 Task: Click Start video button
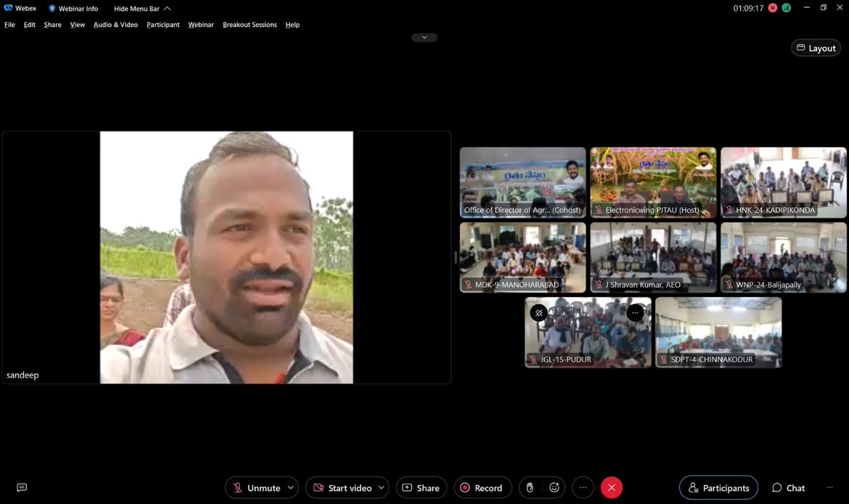pos(342,488)
